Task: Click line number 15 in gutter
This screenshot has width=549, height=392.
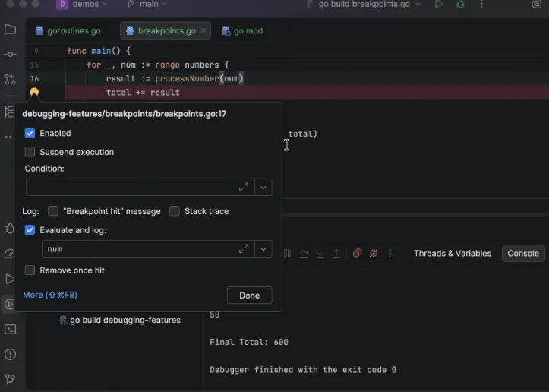Action: point(34,65)
